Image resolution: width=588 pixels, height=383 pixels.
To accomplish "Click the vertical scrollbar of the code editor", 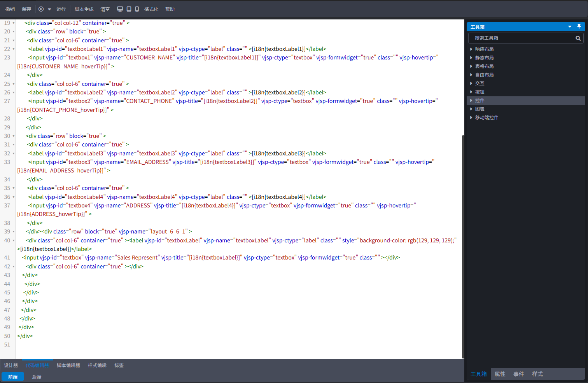I will pos(463,245).
